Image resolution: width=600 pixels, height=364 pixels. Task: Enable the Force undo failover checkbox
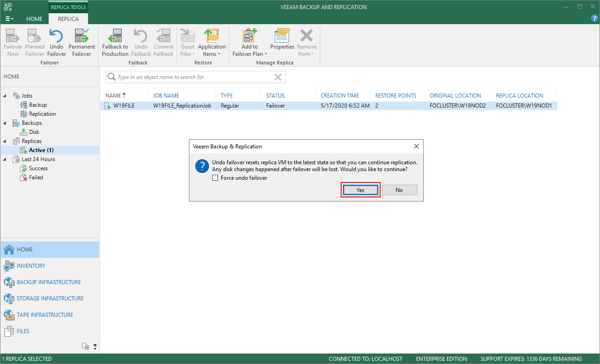click(x=215, y=178)
